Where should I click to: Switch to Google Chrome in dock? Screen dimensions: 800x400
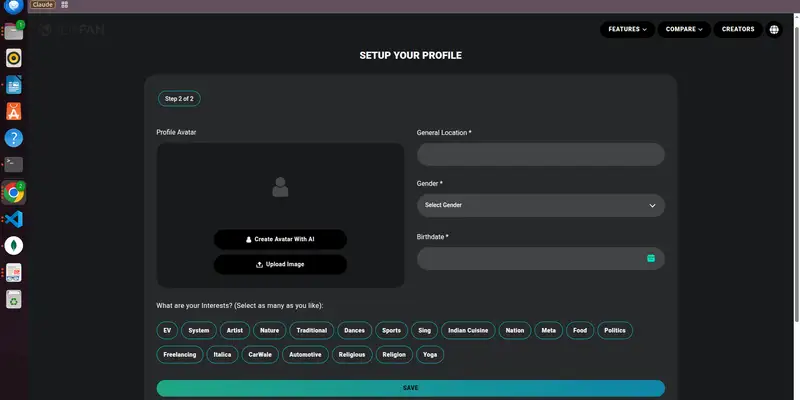point(14,192)
